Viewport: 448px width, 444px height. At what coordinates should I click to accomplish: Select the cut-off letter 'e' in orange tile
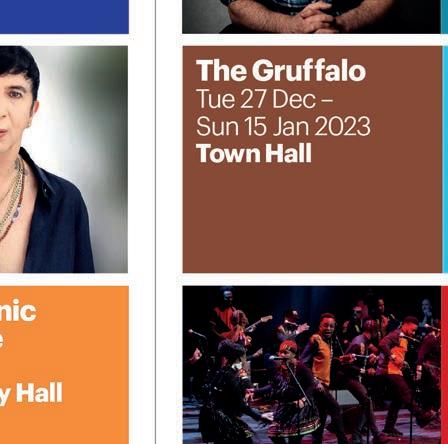(2, 339)
